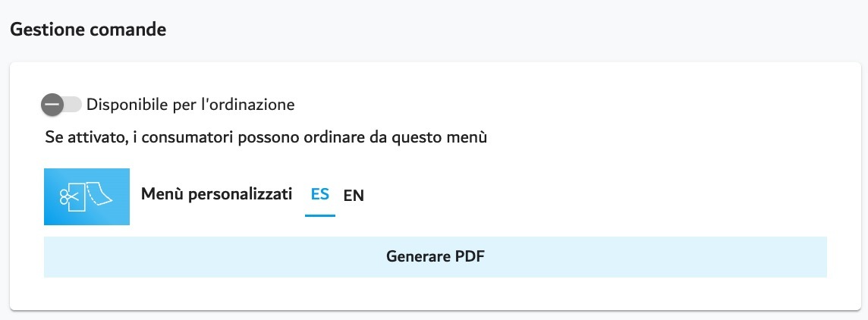The height and width of the screenshot is (320, 868).
Task: Click the blue underline beneath ES
Action: [x=320, y=215]
